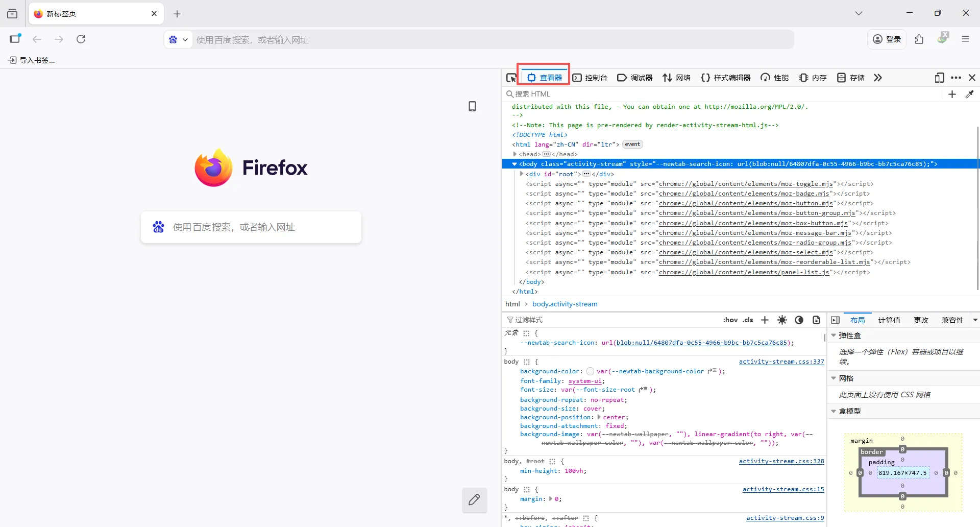
Task: Close the 新标签页 tab
Action: point(154,14)
